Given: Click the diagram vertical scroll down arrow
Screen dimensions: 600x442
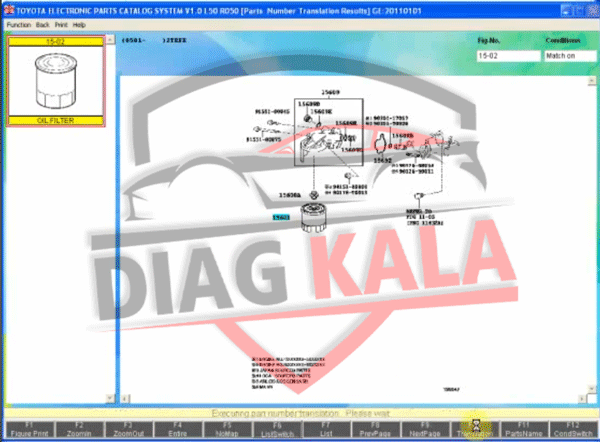Looking at the screenshot, I should click(x=592, y=389).
